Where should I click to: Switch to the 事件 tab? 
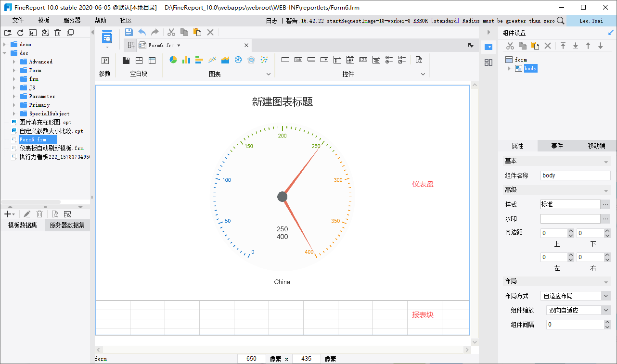[557, 146]
